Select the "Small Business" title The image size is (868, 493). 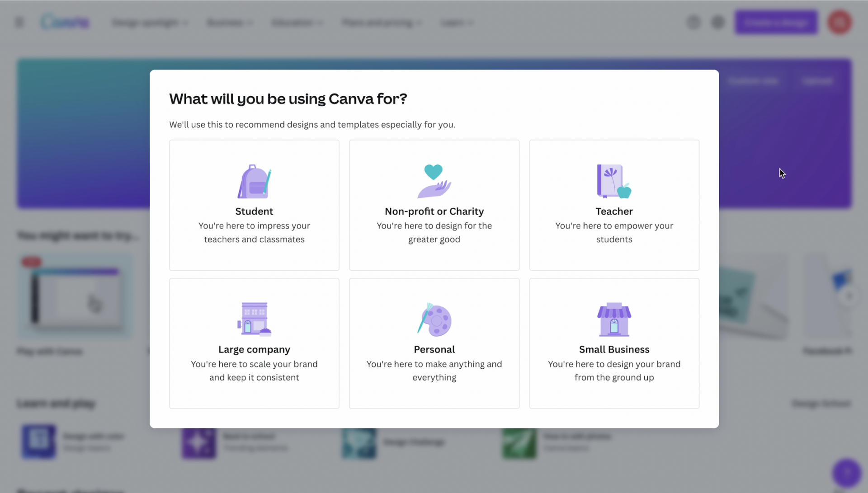point(614,349)
